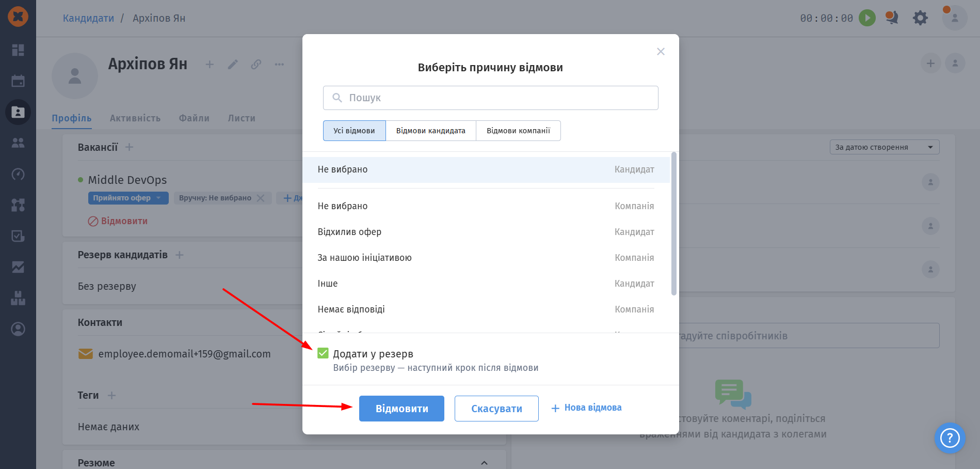Open the settings gear icon
The image size is (980, 469).
click(920, 18)
